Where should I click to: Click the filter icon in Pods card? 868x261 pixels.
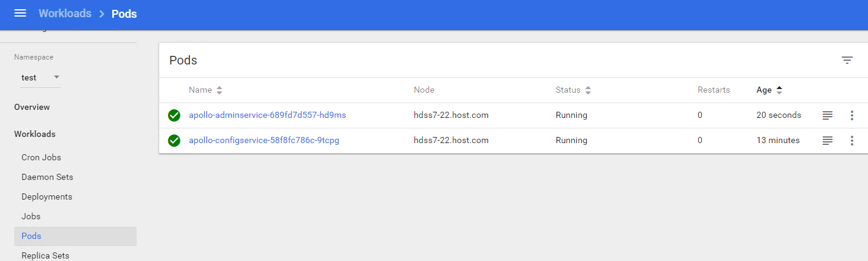click(x=847, y=60)
